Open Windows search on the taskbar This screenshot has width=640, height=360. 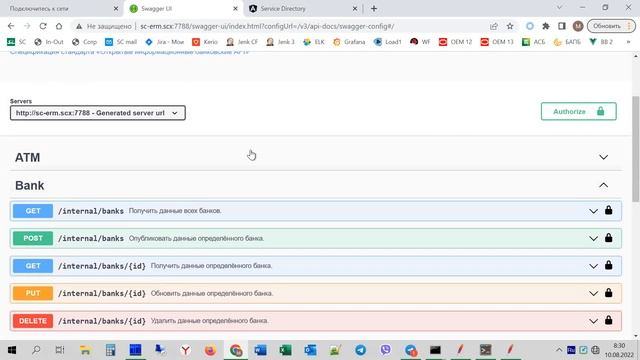(x=36, y=350)
